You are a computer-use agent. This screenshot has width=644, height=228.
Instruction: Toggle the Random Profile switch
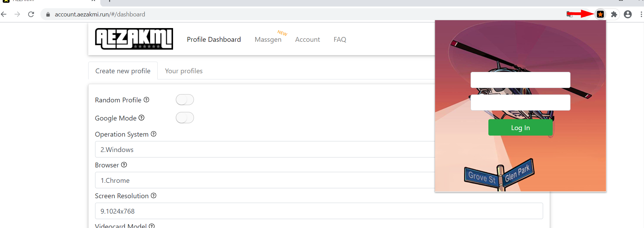[185, 100]
